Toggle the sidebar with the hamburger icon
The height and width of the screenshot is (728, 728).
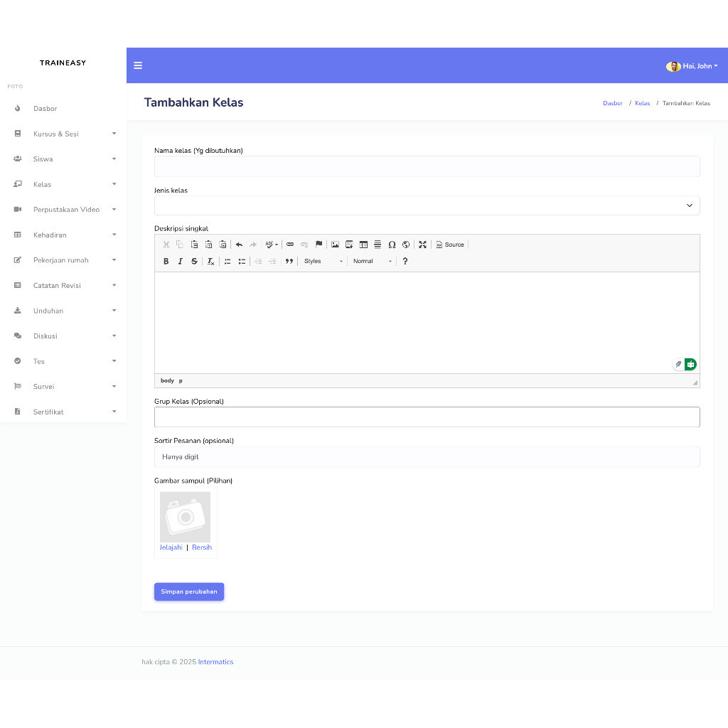point(138,65)
